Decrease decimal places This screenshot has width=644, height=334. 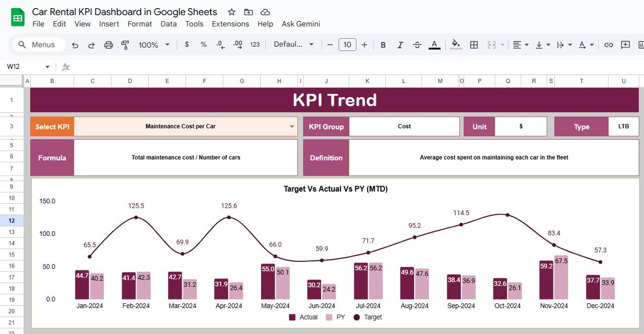click(x=220, y=45)
